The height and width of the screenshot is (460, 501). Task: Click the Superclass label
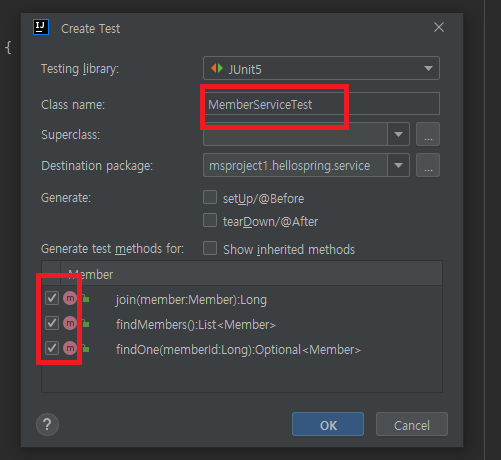[70, 135]
